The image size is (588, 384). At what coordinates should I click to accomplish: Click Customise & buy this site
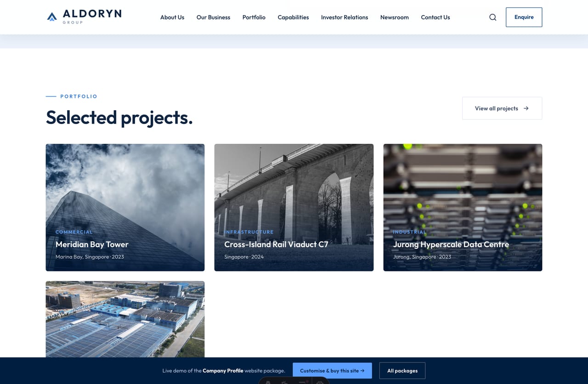pos(332,371)
